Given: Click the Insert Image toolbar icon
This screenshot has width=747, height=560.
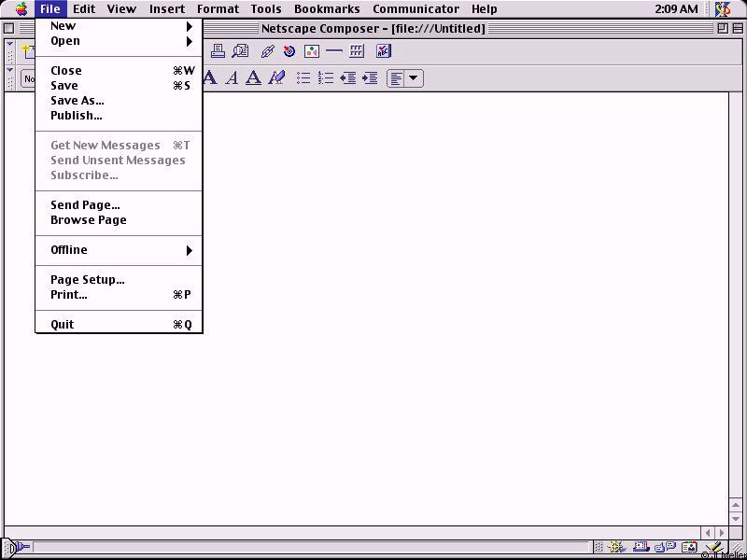Looking at the screenshot, I should tap(312, 51).
